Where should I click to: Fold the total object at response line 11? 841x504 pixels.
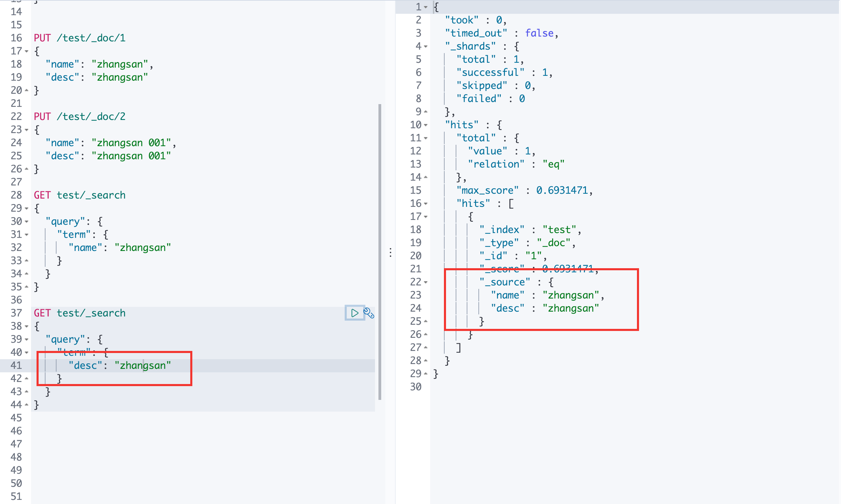pos(426,138)
